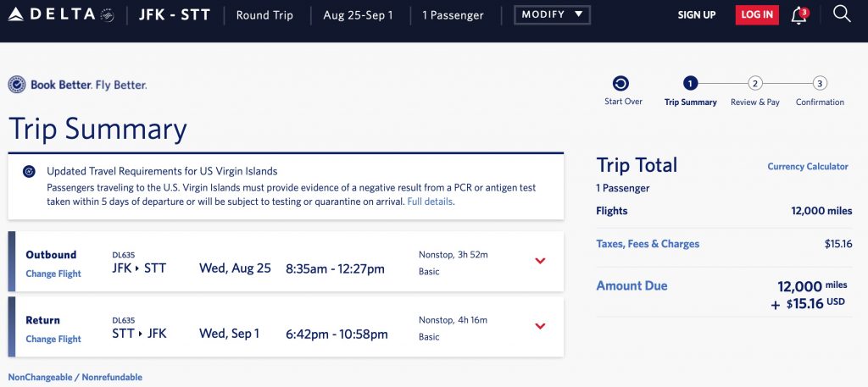Click the NonChangeable / Nonrefundable link
868x387 pixels.
pos(75,378)
